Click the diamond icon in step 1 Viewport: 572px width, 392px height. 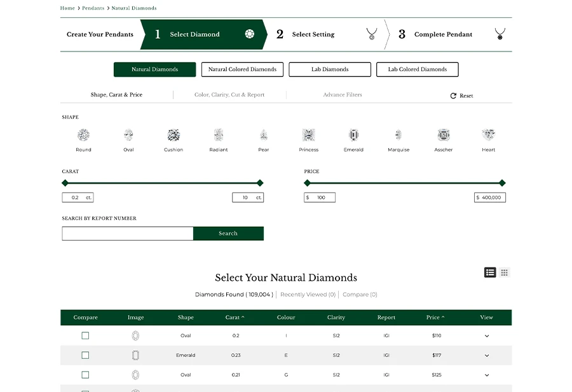click(250, 34)
